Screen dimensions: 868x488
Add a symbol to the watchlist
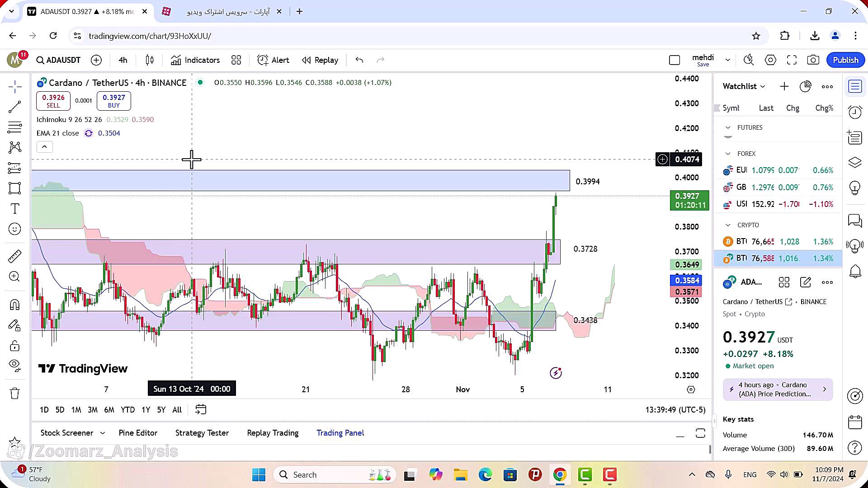(784, 86)
